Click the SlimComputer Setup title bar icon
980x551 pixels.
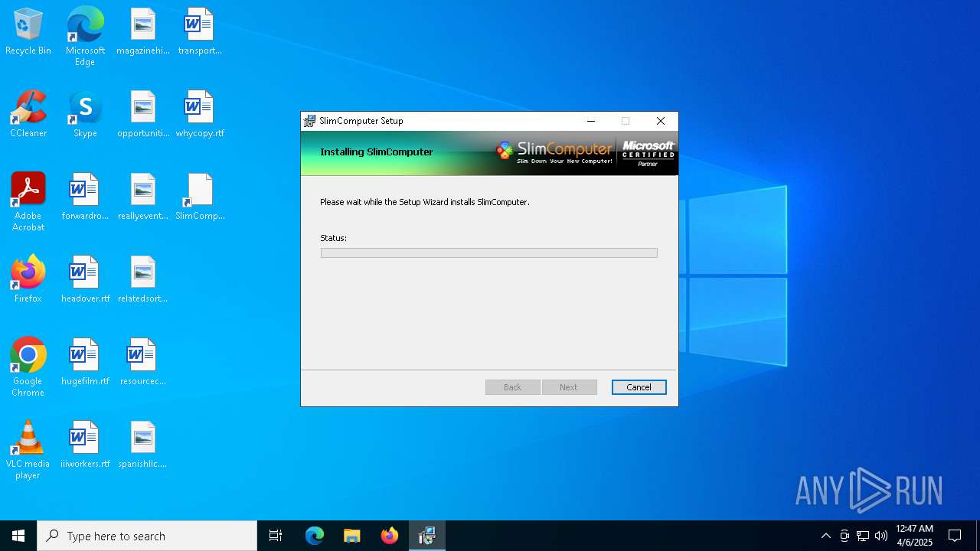(309, 121)
